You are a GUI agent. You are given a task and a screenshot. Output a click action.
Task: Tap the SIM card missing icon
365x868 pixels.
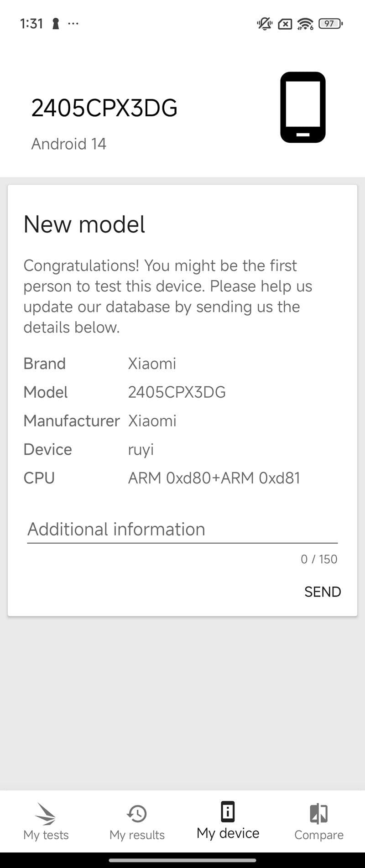tap(285, 24)
